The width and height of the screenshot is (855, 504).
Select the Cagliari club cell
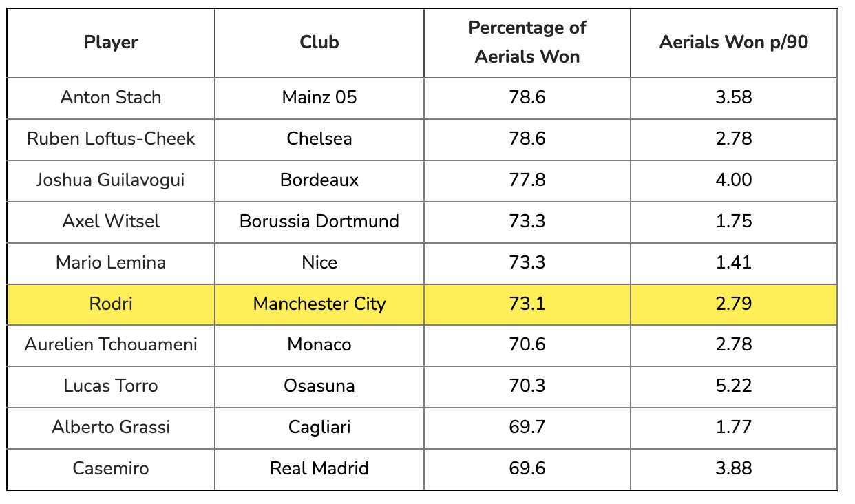click(319, 428)
